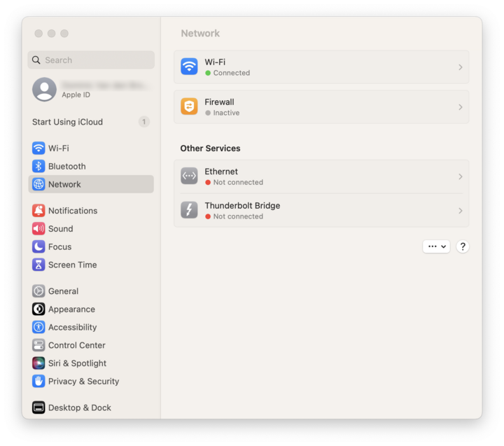Screen dimensions: 504x446
Task: Open the Notifications bell icon
Action: click(38, 211)
